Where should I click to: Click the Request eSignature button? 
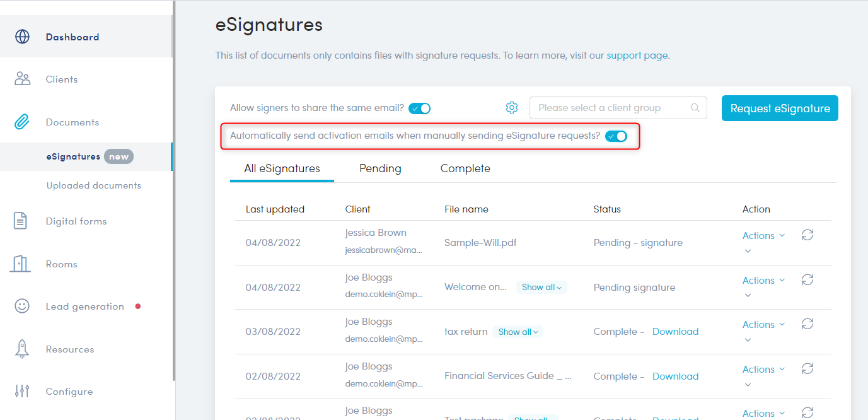click(780, 108)
